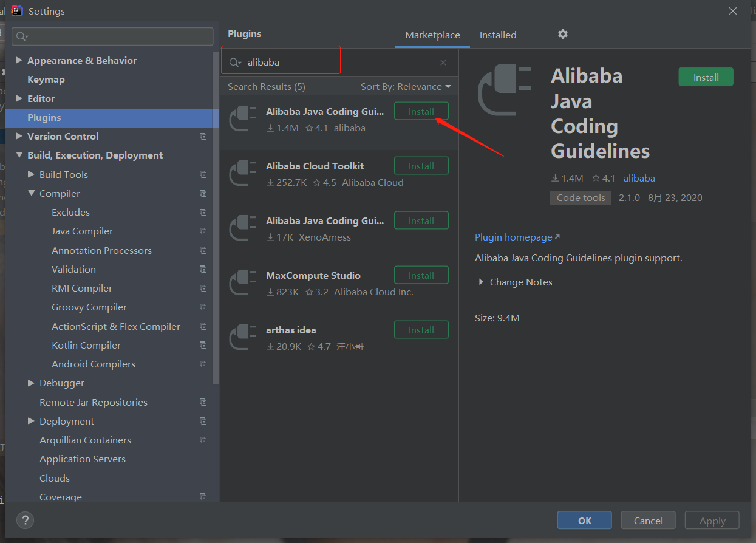Click the arthas idea plugin icon
756x543 pixels.
[x=243, y=337]
